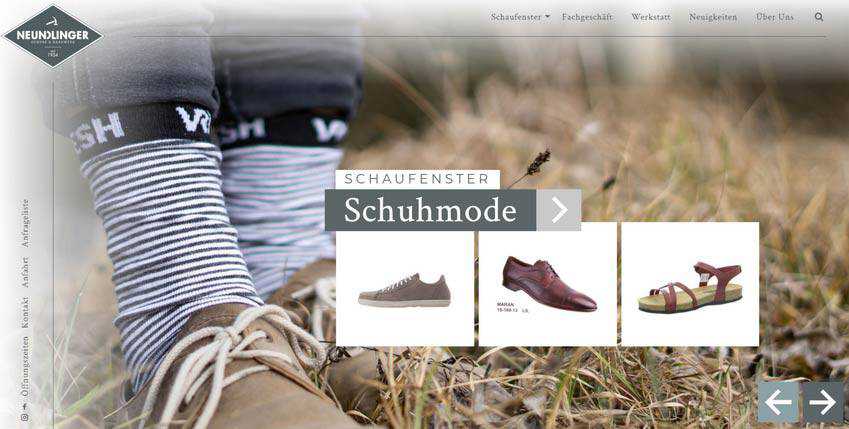This screenshot has width=849, height=429.
Task: Open the Fachgeschäft menu item
Action: [x=587, y=17]
